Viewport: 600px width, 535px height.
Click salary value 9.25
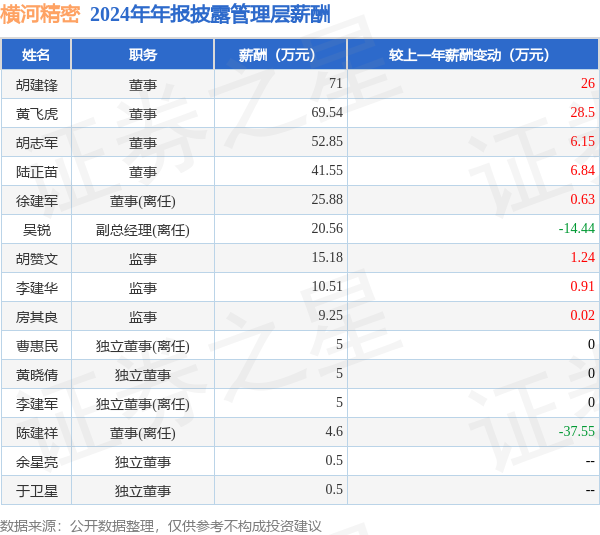point(330,315)
